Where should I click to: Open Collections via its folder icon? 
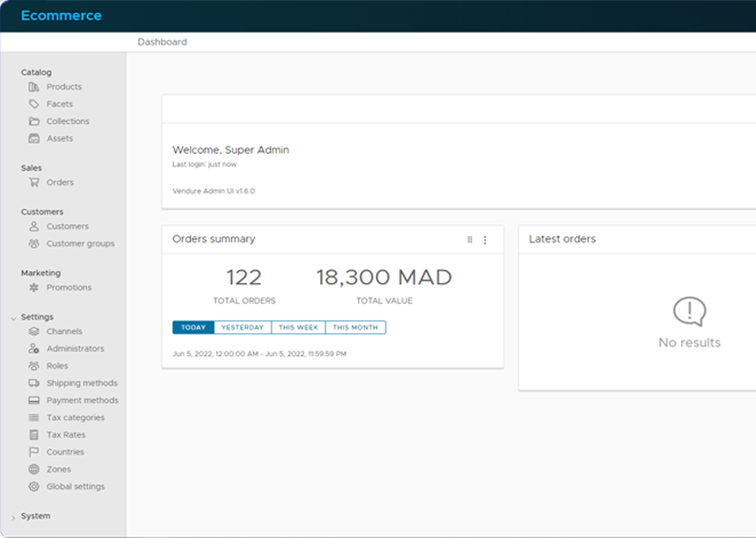[x=33, y=121]
